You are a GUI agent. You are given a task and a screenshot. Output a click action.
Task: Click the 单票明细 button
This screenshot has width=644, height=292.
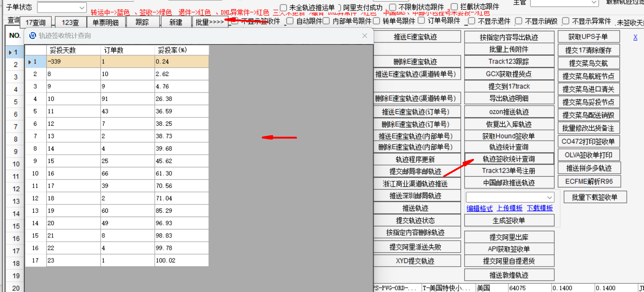(x=105, y=23)
